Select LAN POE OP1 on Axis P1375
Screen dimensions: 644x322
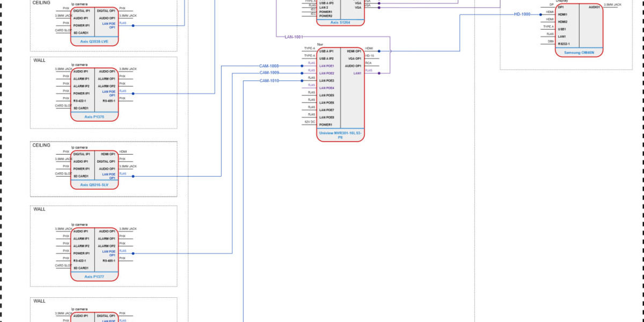[x=108, y=93]
